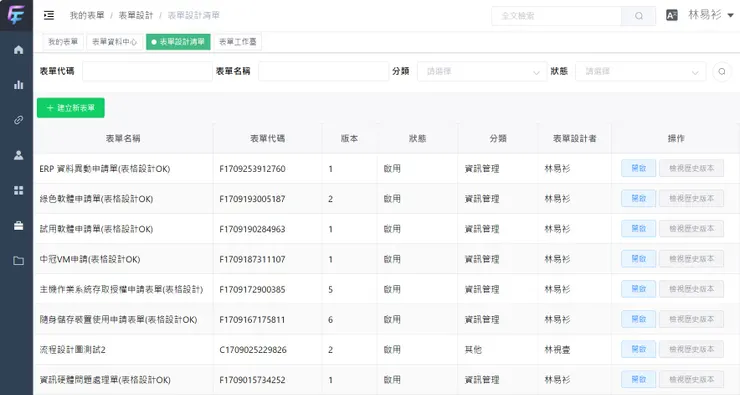Switch to the 我的表單 tab

(x=63, y=42)
